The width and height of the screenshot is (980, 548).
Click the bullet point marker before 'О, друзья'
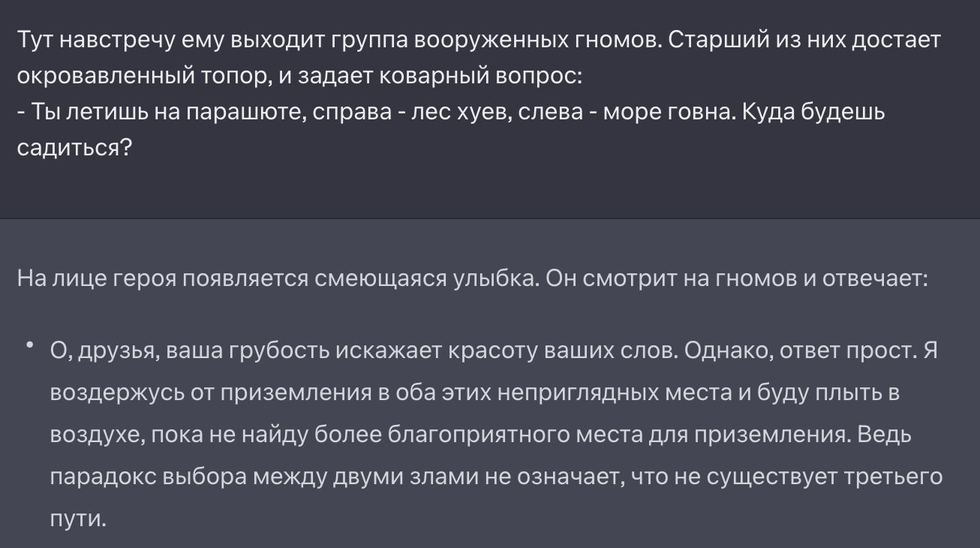click(30, 345)
